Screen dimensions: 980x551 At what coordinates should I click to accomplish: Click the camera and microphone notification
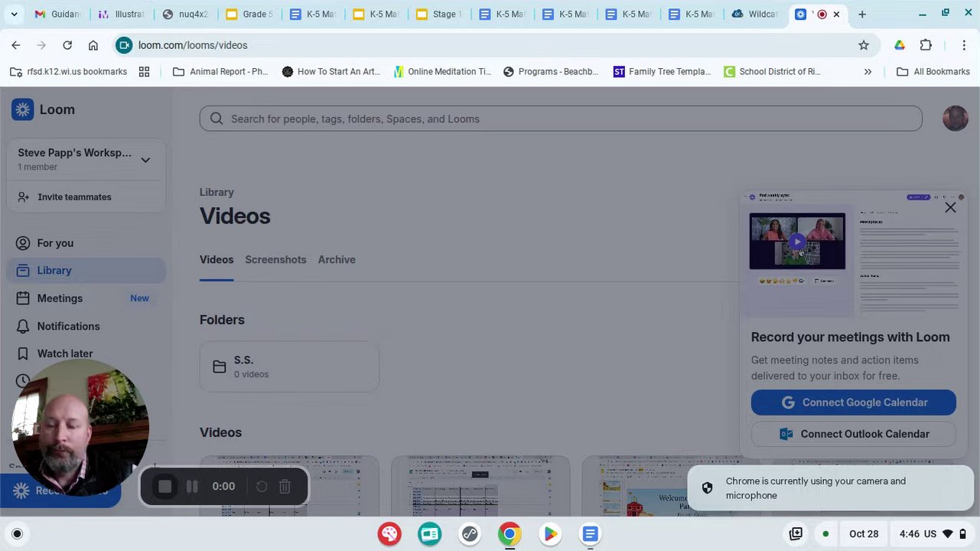pyautogui.click(x=831, y=488)
